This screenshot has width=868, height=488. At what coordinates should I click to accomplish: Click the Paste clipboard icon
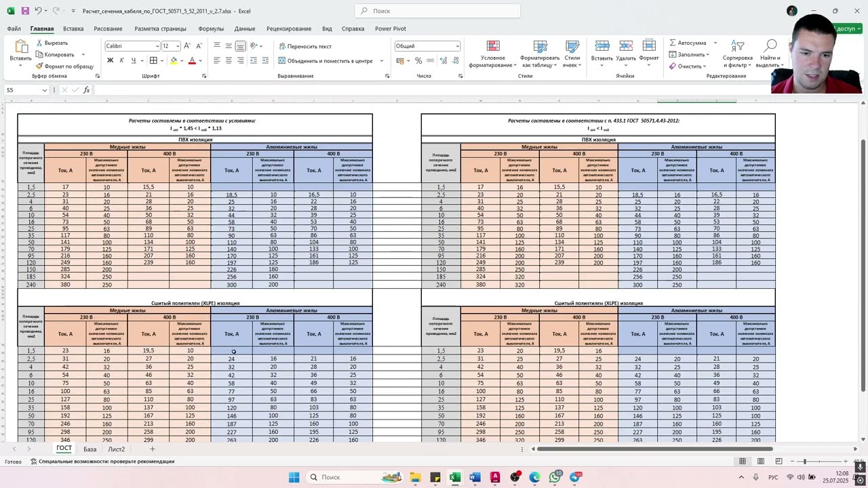coord(20,48)
